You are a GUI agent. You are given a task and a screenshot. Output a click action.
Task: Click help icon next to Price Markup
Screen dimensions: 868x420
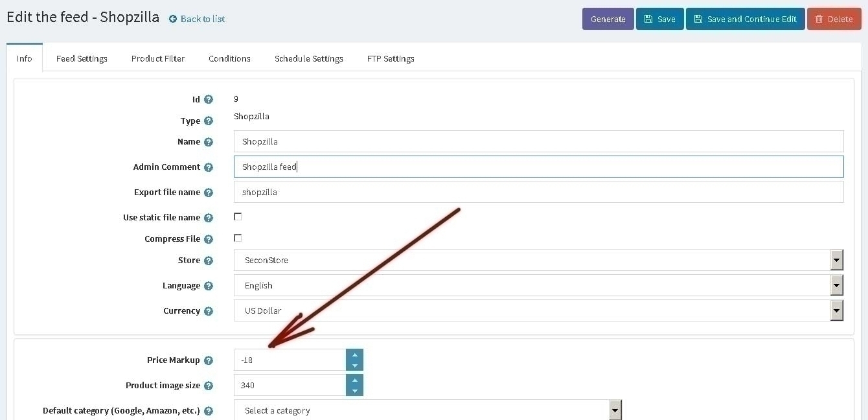pos(209,360)
